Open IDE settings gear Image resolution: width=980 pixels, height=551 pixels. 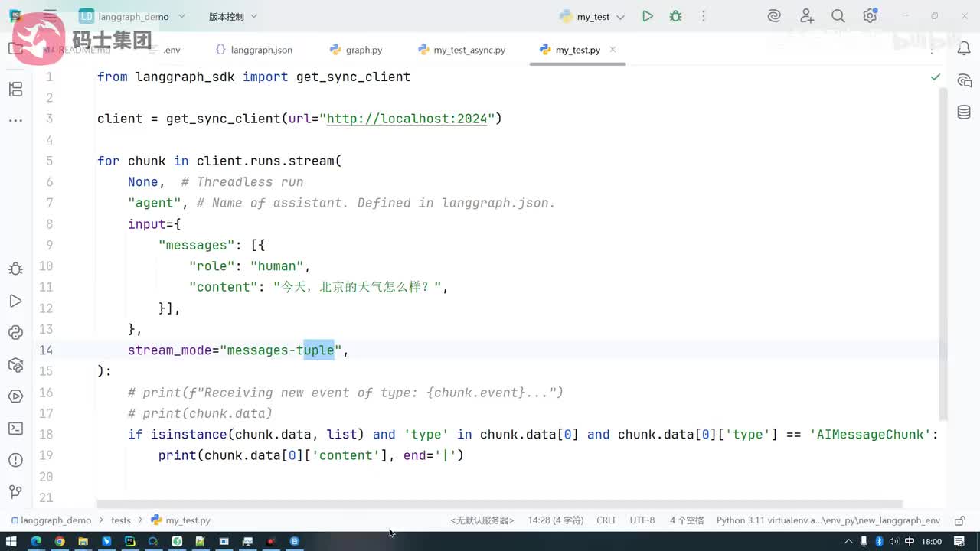(x=870, y=16)
